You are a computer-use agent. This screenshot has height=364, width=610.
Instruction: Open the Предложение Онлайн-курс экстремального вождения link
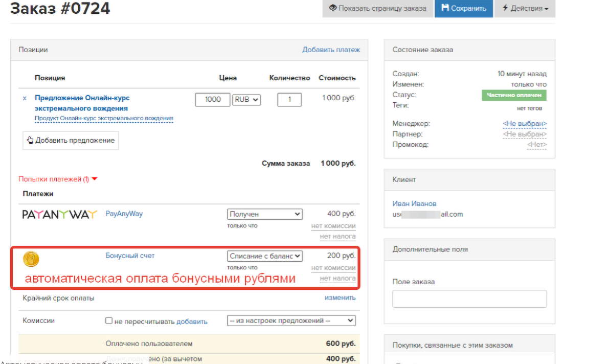click(x=82, y=103)
